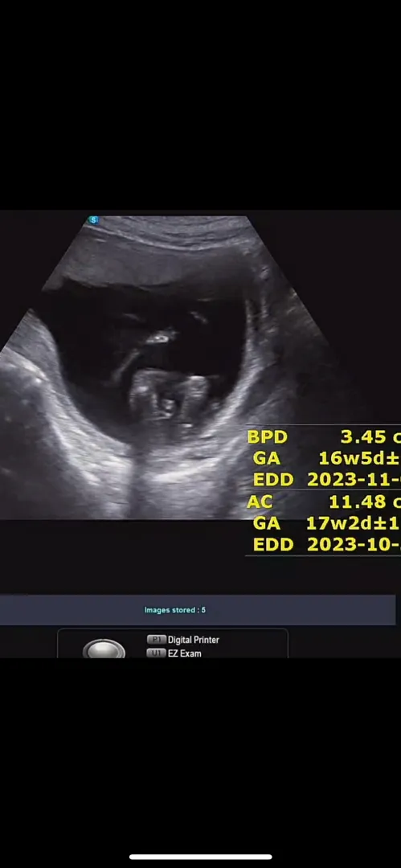Click the EDD date 2023-10 under AC
The height and width of the screenshot is (868, 401).
354,544
